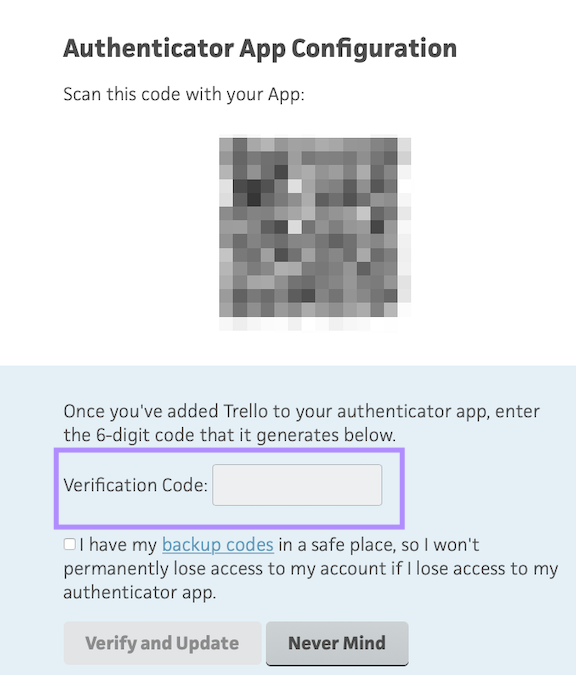Image resolution: width=576 pixels, height=675 pixels.
Task: Cancel setup with the Never Mind button
Action: [x=337, y=643]
